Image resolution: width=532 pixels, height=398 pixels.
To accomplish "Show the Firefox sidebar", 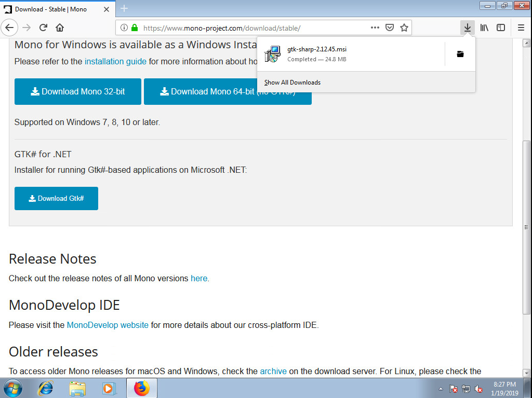I will 501,28.
